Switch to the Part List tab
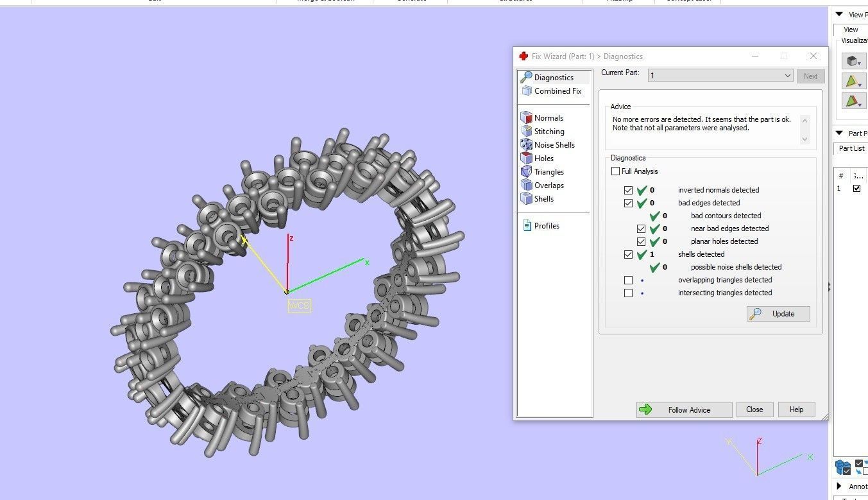This screenshot has width=868, height=500. 852,148
